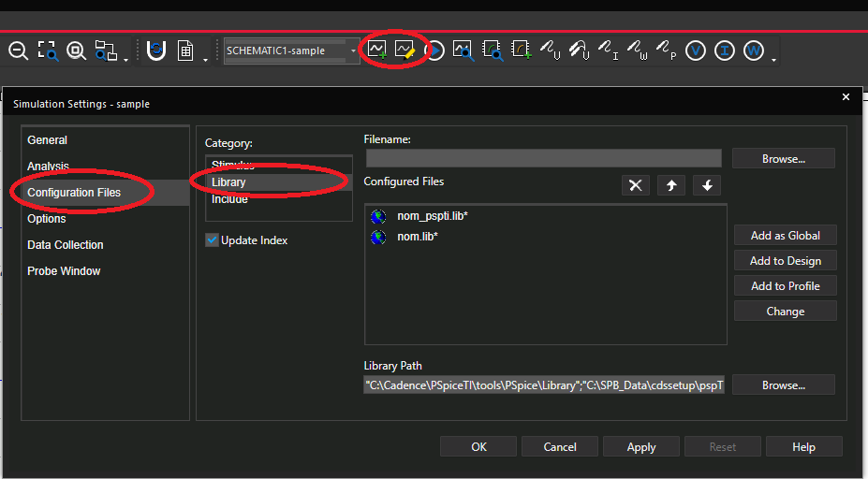Select nom_pspti.lib* in Configured Files
Viewport: 868px width, 479px height.
click(x=433, y=216)
